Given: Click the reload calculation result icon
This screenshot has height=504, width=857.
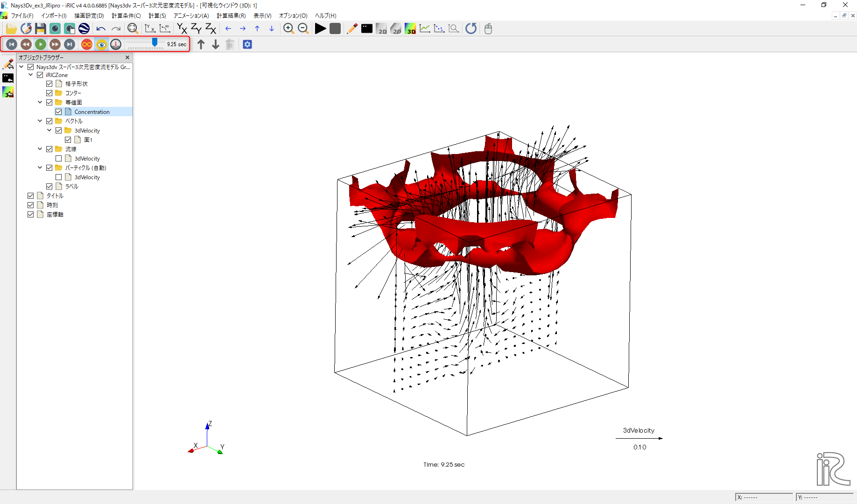Looking at the screenshot, I should pyautogui.click(x=471, y=28).
